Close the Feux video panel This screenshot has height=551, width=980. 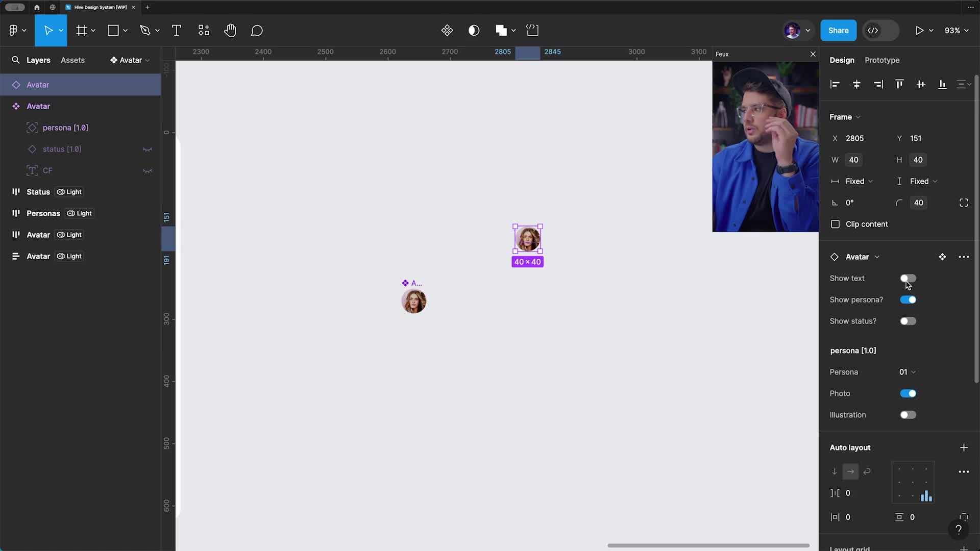813,54
